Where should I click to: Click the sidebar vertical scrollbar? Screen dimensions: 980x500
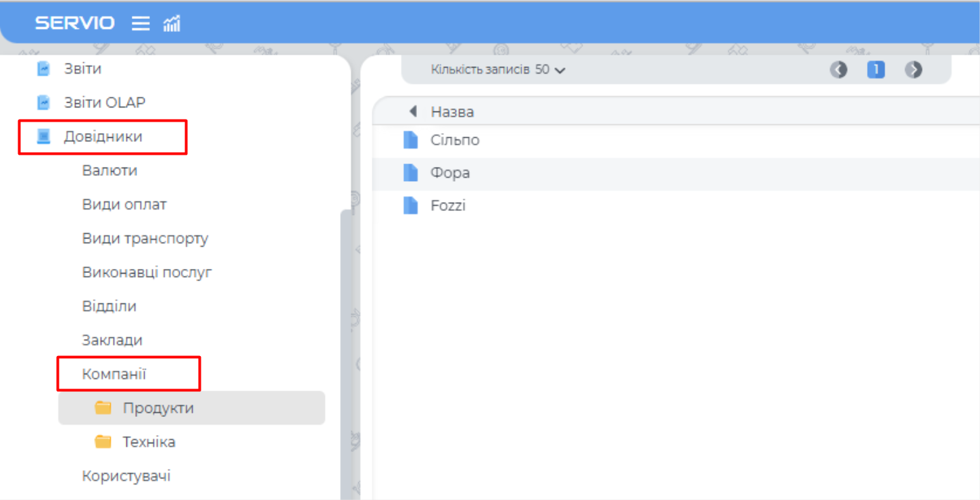345,338
